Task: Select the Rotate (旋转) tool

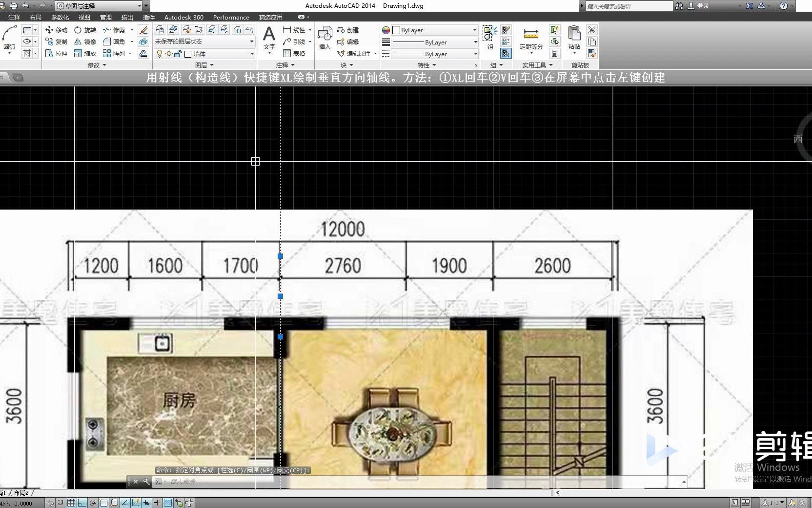Action: pyautogui.click(x=85, y=30)
